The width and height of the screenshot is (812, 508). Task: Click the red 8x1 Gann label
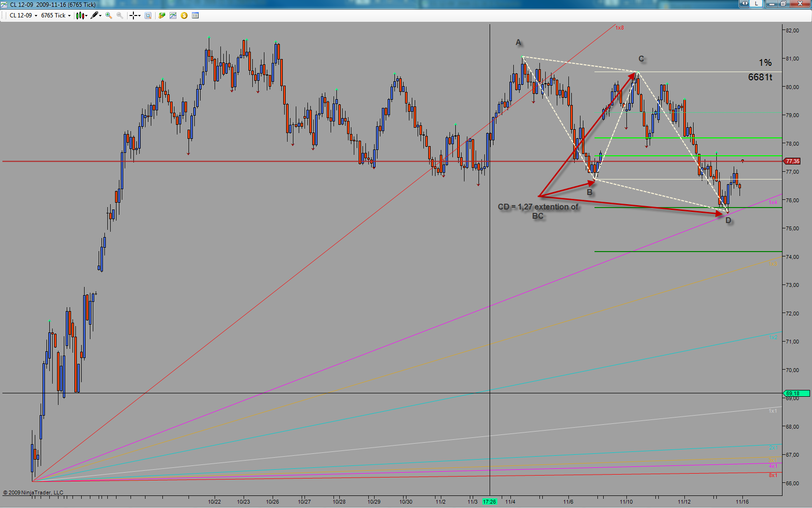773,475
